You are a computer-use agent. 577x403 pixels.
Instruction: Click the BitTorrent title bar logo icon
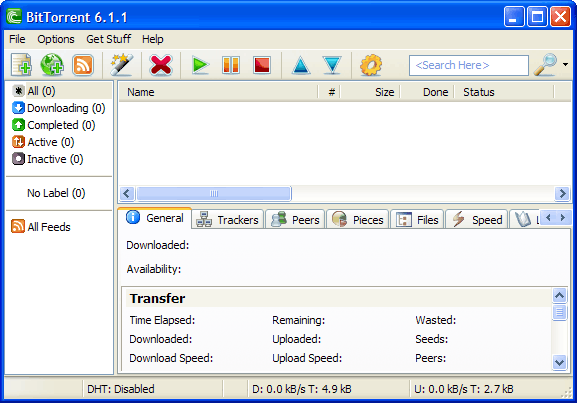pyautogui.click(x=14, y=17)
